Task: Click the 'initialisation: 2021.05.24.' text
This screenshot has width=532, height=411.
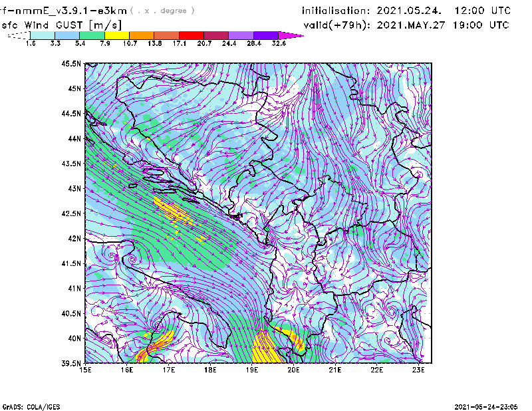Action: pos(372,11)
